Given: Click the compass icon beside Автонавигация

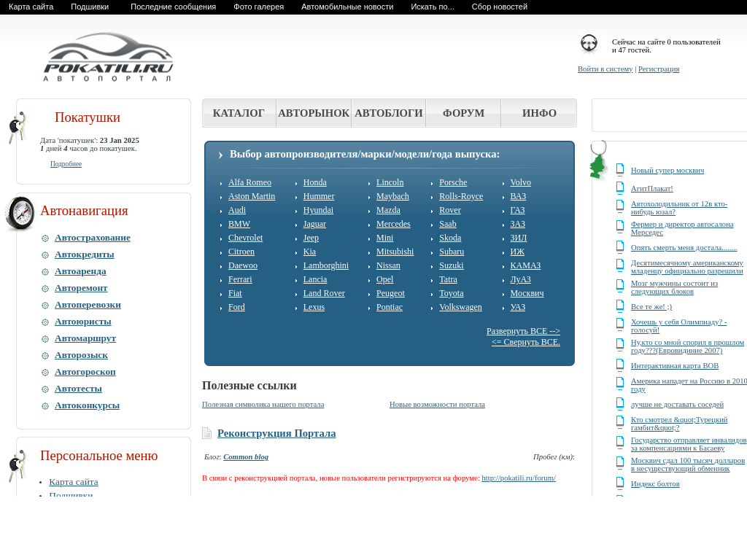Looking at the screenshot, I should pos(20,213).
